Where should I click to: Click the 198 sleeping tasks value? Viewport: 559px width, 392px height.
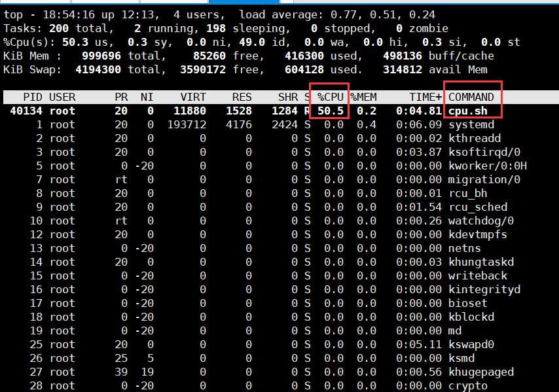click(x=216, y=28)
